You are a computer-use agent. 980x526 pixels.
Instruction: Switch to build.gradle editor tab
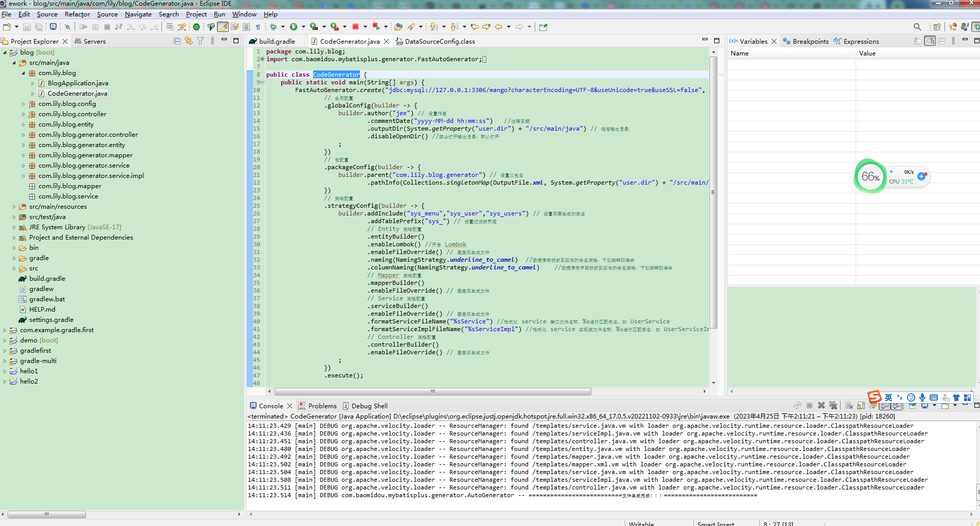click(x=277, y=41)
